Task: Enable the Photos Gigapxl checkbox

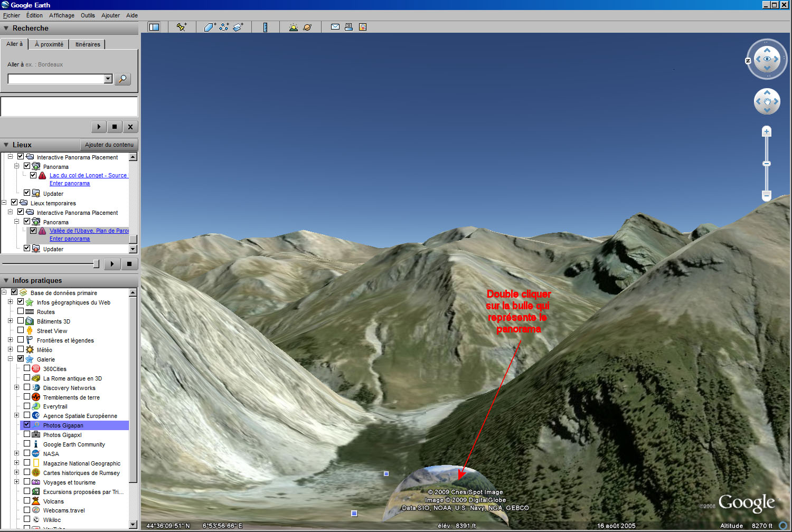Action: (27, 434)
